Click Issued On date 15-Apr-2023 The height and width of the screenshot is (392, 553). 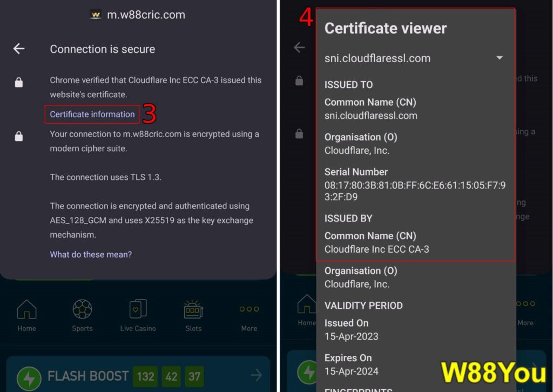point(351,336)
